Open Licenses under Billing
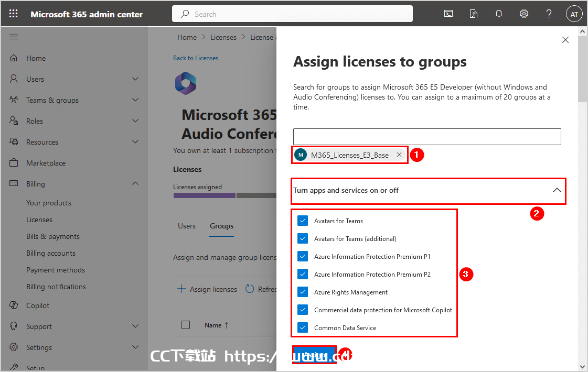 click(39, 220)
